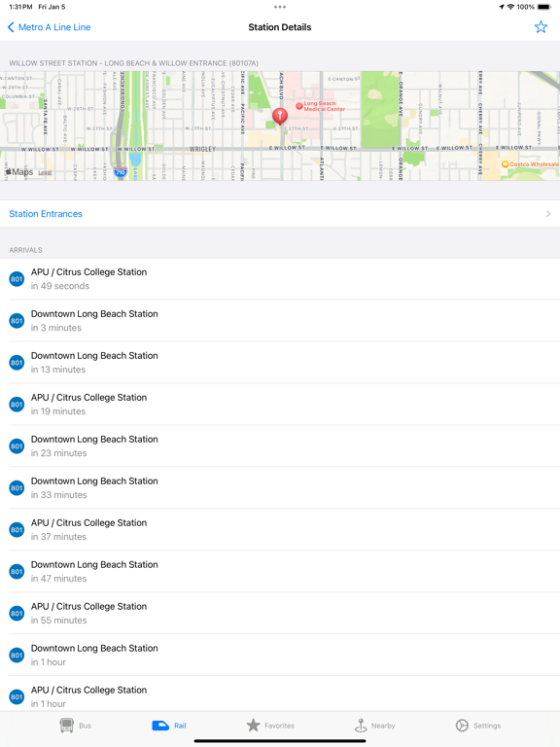Click 801 badge beside 13 minutes arrival

coord(17,363)
